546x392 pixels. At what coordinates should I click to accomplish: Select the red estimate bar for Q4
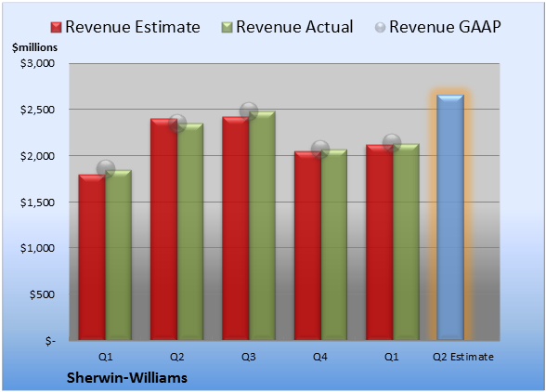(x=307, y=245)
